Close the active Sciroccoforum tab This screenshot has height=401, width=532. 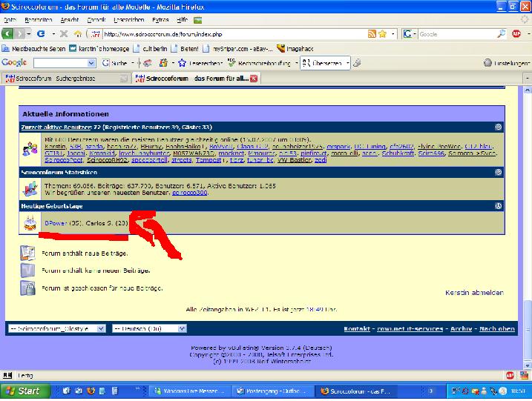(x=254, y=79)
